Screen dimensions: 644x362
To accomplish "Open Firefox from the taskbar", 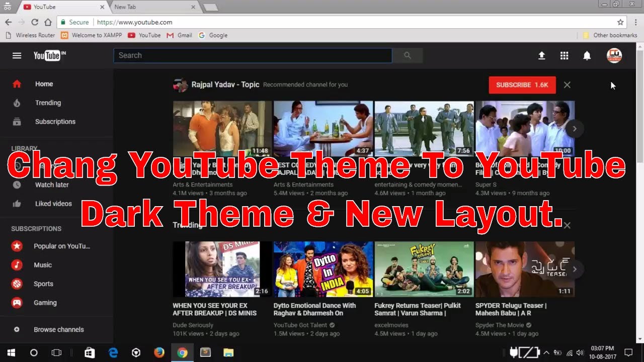I will [x=159, y=352].
